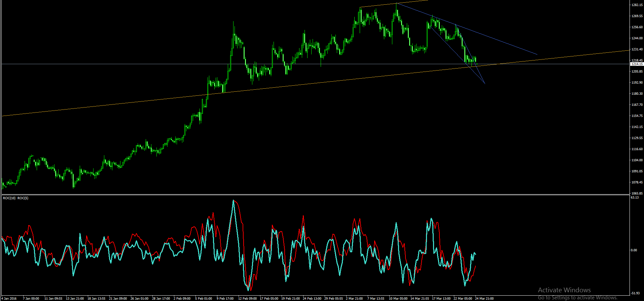644x301 pixels.
Task: Click price axis label 1192.90
Action: pos(637,83)
